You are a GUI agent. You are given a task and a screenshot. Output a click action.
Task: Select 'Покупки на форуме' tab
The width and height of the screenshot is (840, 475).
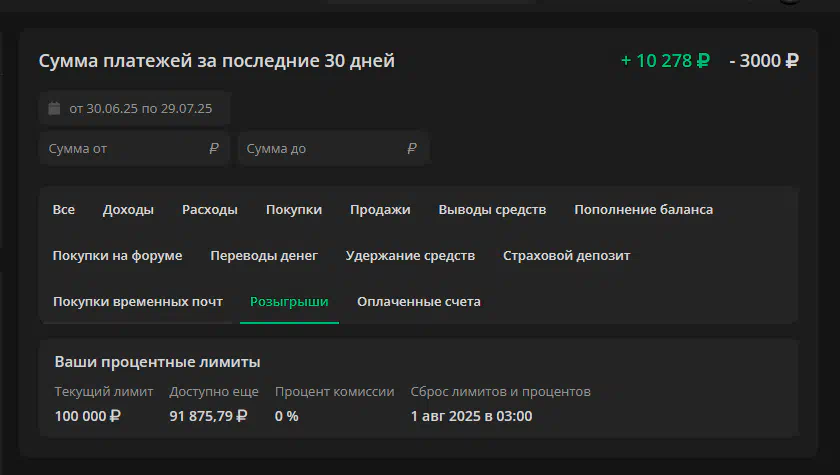pyautogui.click(x=117, y=255)
